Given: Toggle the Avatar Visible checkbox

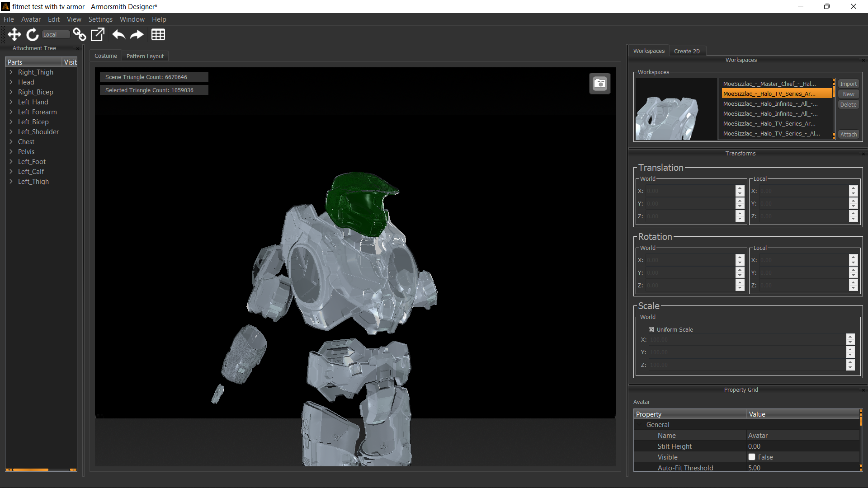Looking at the screenshot, I should click(752, 457).
